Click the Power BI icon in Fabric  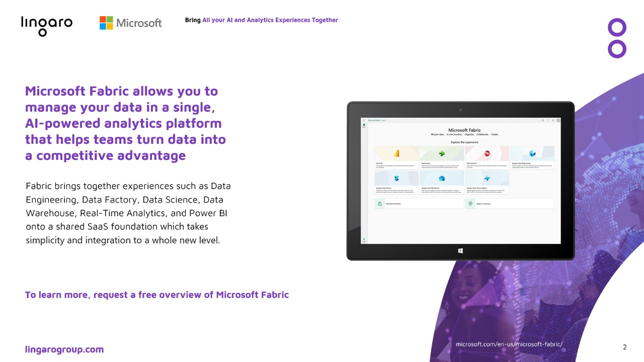pos(396,153)
